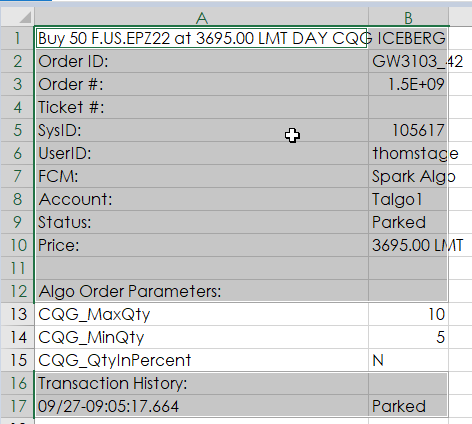Viewport: 472px width, 424px height.
Task: Select the Order # value 1.5E+09
Action: 408,84
